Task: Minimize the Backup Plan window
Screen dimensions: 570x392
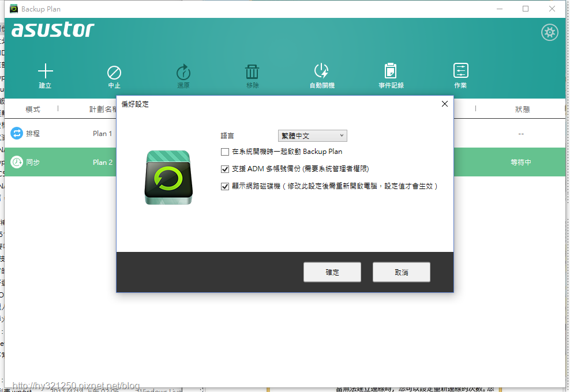Action: click(500, 9)
